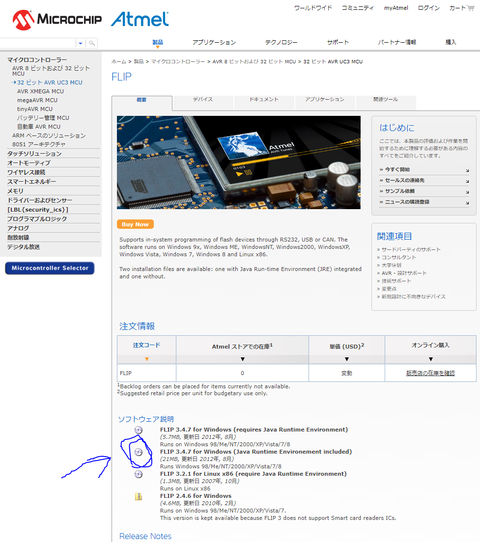Click arrow icon beside サンプル依頼

coord(467,191)
